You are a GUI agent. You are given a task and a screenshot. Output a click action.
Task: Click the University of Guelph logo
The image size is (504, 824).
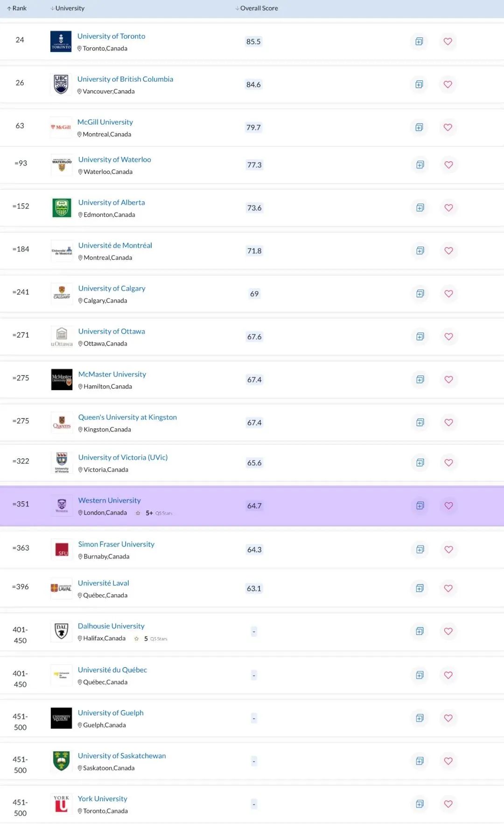click(x=61, y=718)
